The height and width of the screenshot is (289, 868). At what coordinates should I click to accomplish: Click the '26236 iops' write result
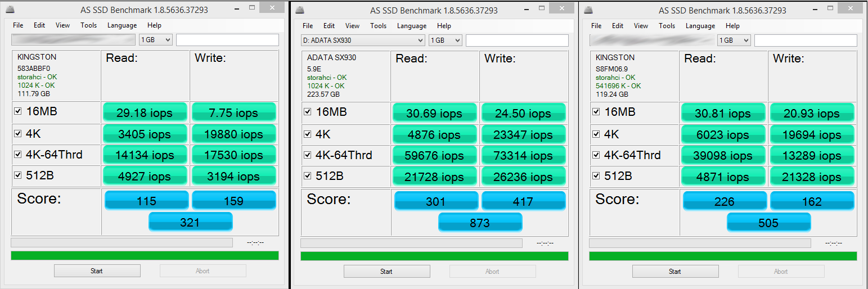[524, 176]
